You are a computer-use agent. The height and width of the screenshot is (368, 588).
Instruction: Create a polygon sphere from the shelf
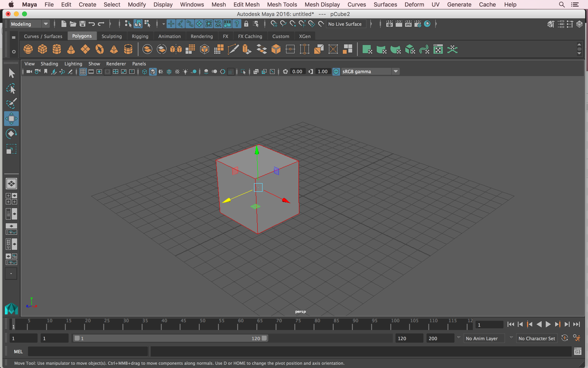click(x=28, y=49)
